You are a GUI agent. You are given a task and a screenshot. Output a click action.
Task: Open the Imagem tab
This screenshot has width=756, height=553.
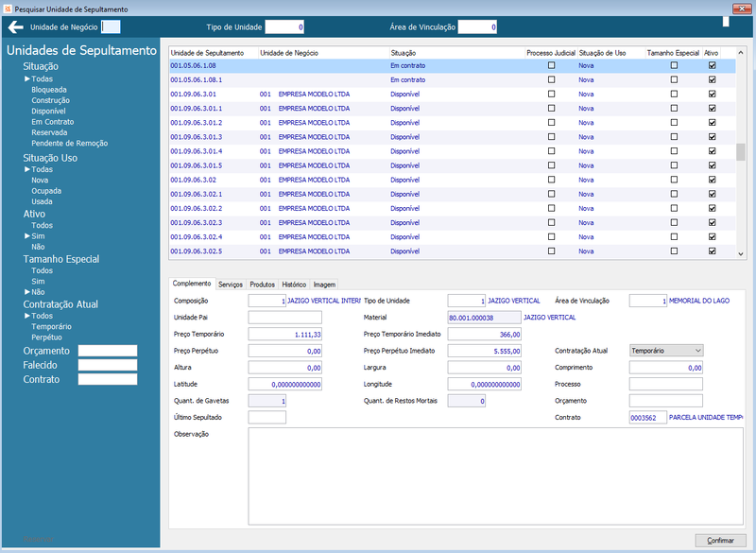pos(324,285)
